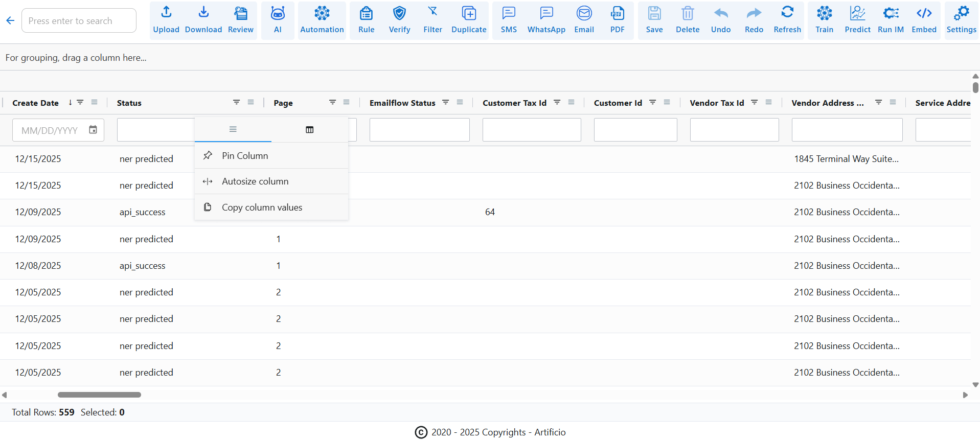
Task: Open the Rule tool
Action: 367,20
